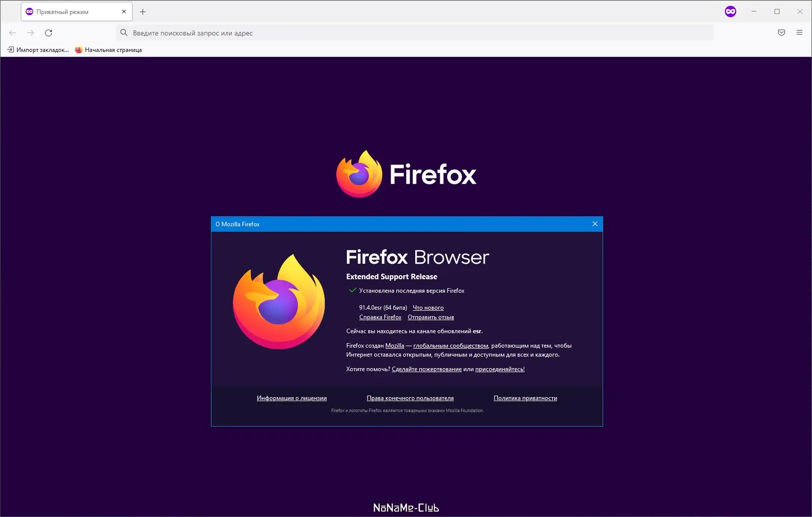Open Начальная страница bookmark
The height and width of the screenshot is (517, 812).
coord(108,50)
